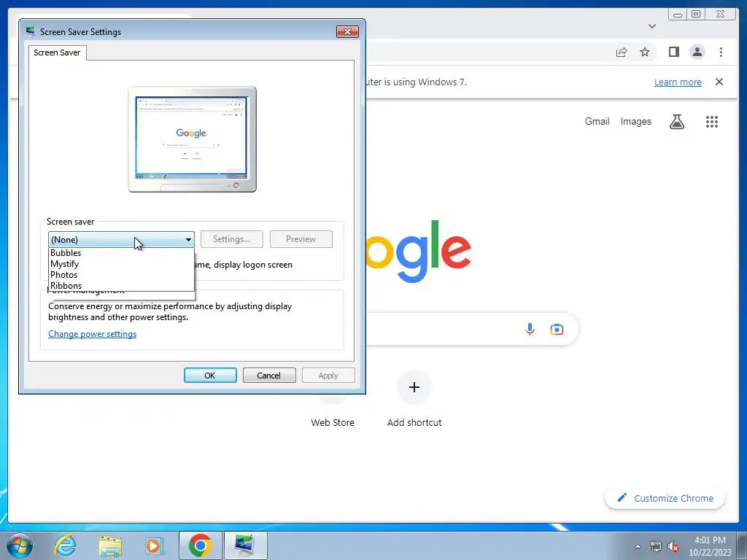Open the Google apps grid icon
This screenshot has height=560, width=747.
[712, 122]
